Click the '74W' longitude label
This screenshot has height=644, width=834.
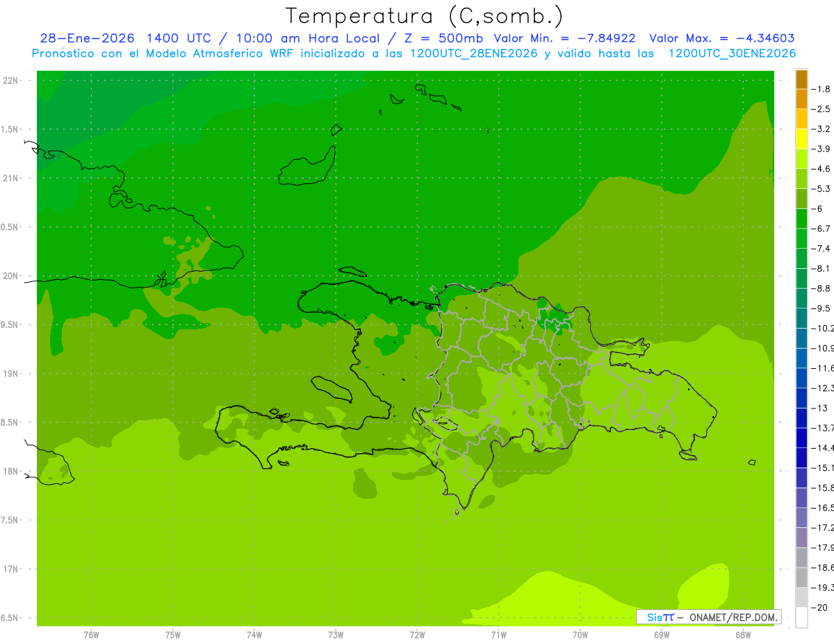pos(254,635)
